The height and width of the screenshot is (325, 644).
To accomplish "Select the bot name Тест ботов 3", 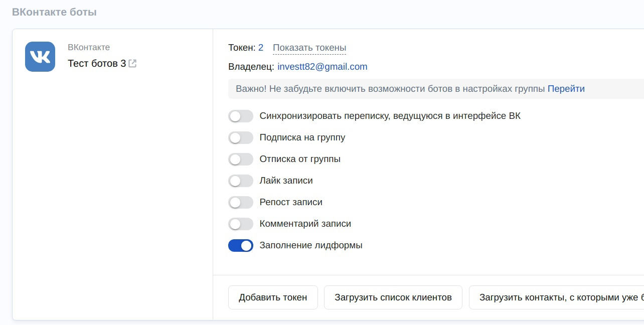I will click(x=97, y=64).
